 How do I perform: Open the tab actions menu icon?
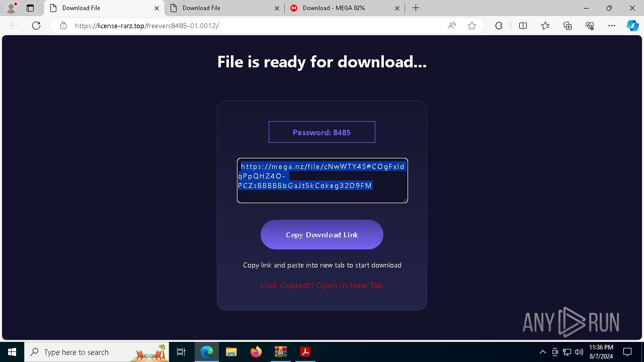30,8
